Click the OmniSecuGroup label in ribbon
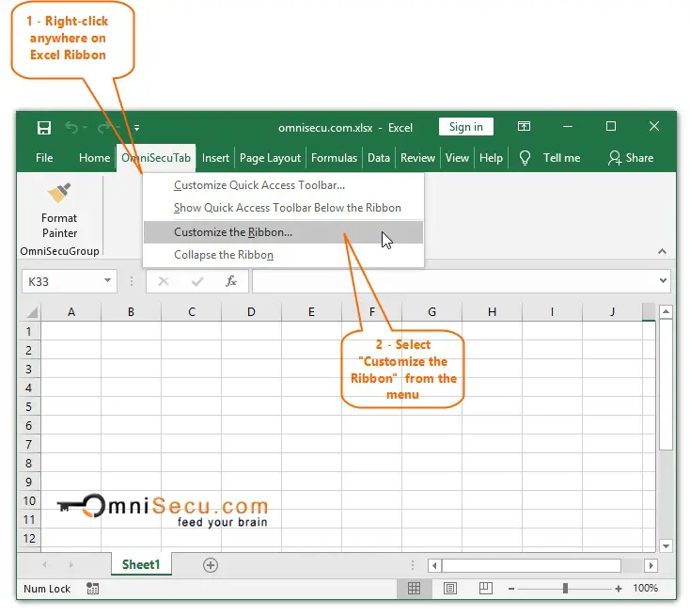The height and width of the screenshot is (616, 690). click(x=59, y=251)
